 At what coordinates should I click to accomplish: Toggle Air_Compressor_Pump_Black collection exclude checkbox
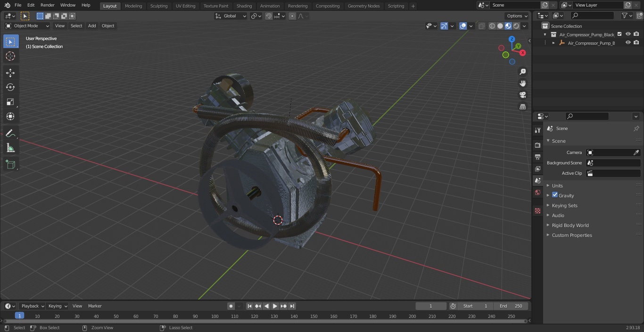[619, 34]
